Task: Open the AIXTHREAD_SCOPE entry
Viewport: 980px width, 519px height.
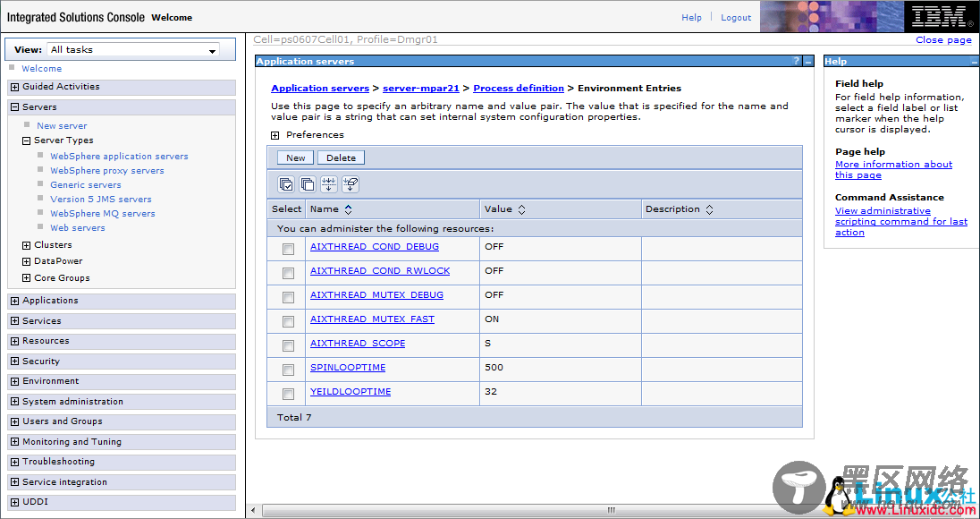Action: tap(358, 344)
